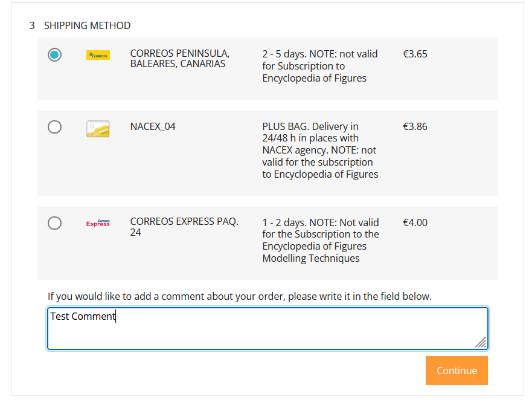Click the Correos Express carrier logo
This screenshot has height=405, width=532.
[98, 223]
